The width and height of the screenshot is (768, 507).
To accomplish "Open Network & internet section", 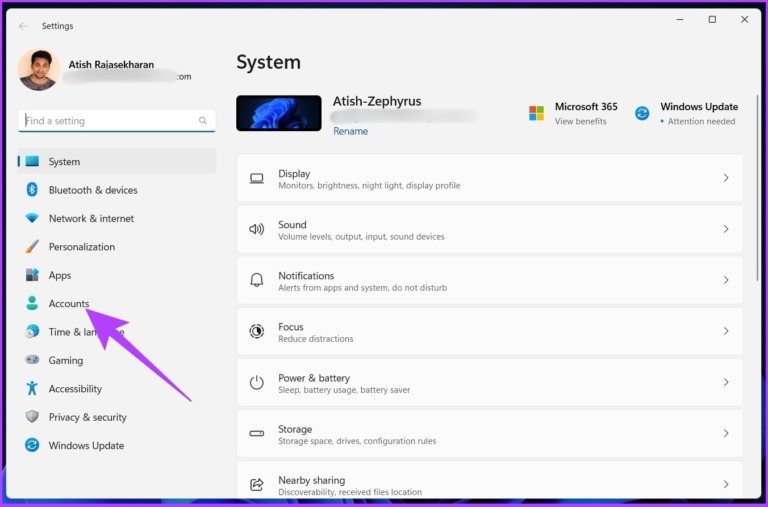I will click(x=91, y=218).
